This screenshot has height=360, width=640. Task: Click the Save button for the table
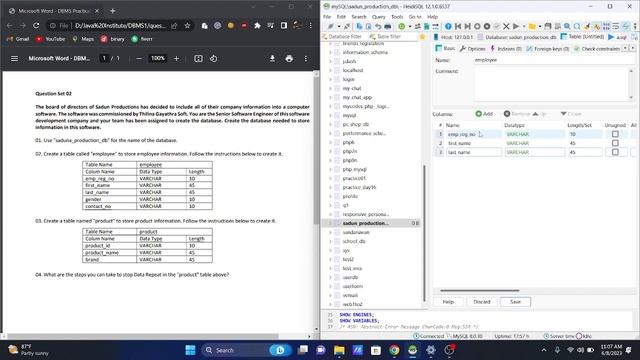(x=515, y=302)
